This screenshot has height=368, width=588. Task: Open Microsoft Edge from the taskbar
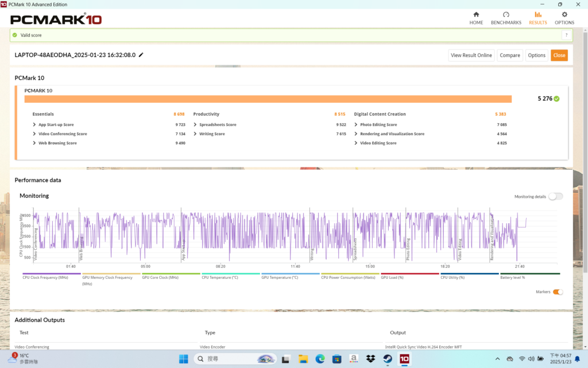pyautogui.click(x=320, y=359)
